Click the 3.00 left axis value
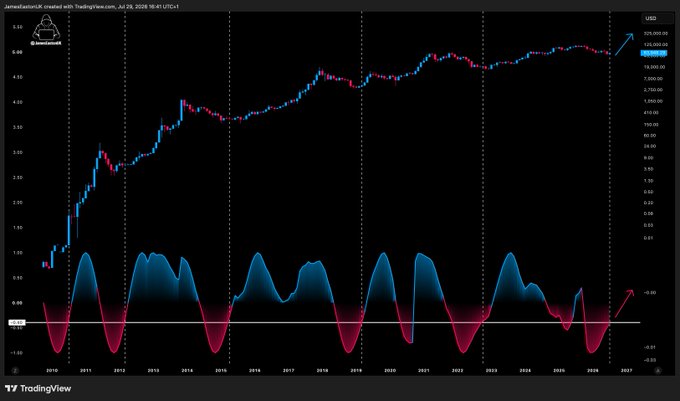The width and height of the screenshot is (680, 401). click(17, 153)
